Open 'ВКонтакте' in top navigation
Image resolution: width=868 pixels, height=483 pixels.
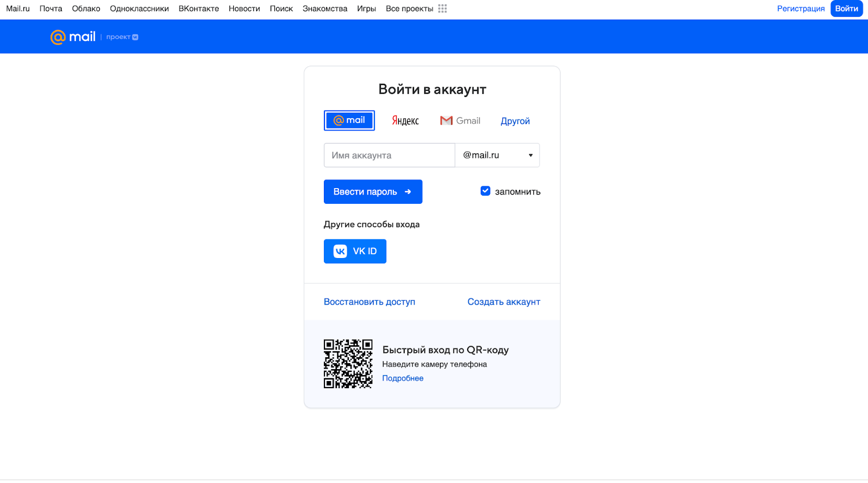[x=199, y=9]
